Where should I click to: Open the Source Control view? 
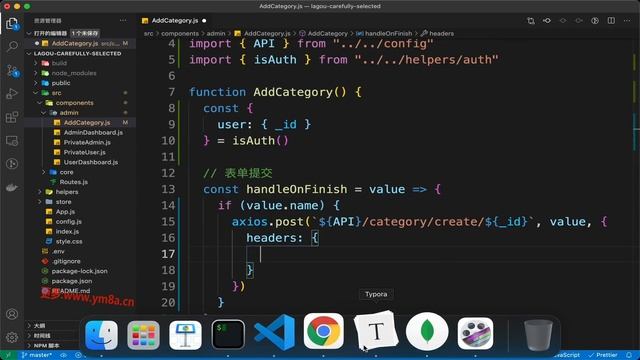tap(12, 70)
